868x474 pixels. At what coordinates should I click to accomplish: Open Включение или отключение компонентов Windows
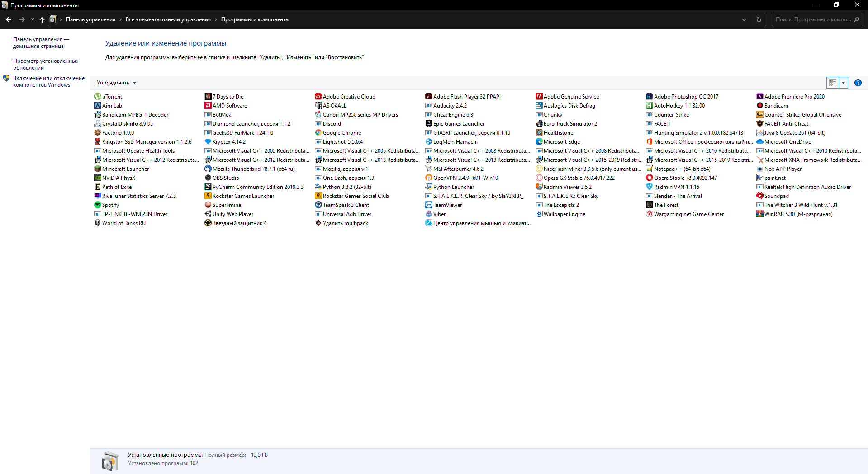coord(49,81)
